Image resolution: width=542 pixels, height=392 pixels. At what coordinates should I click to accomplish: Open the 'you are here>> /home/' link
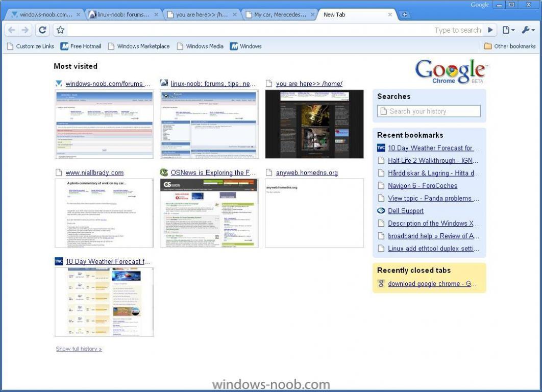309,84
